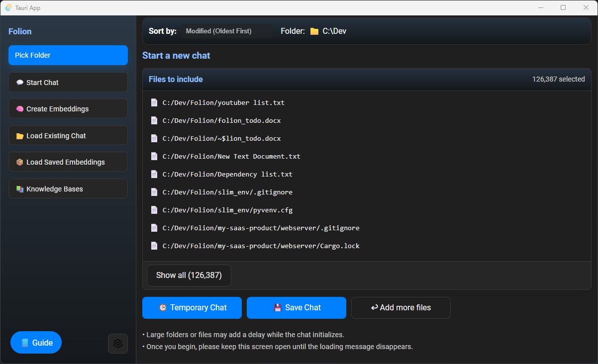Screen dimensions: 598x364
Task: Select Cargo.lock file entry
Action: [x=261, y=246]
